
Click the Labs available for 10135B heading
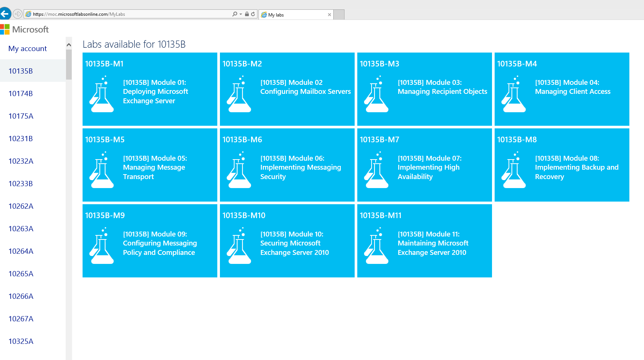[x=134, y=44]
